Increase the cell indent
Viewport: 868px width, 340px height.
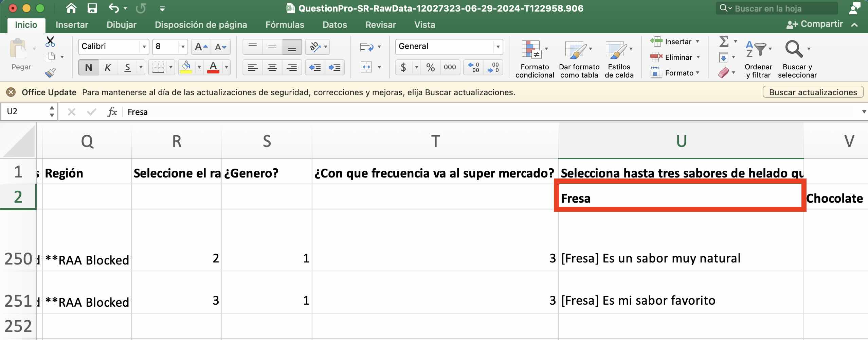click(x=334, y=67)
